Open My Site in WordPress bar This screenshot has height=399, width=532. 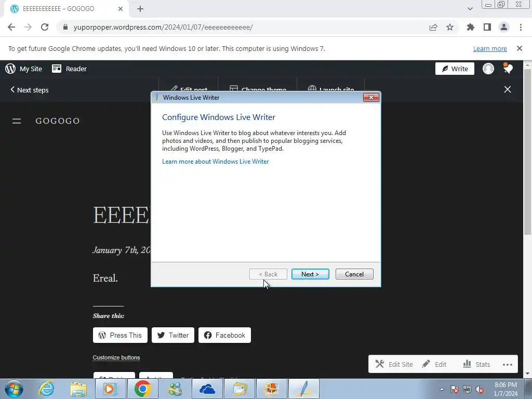pos(24,69)
